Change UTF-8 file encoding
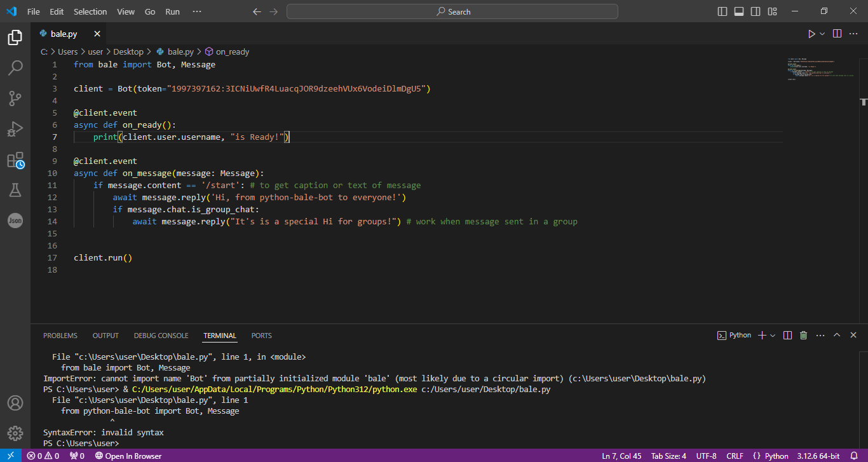 click(706, 456)
